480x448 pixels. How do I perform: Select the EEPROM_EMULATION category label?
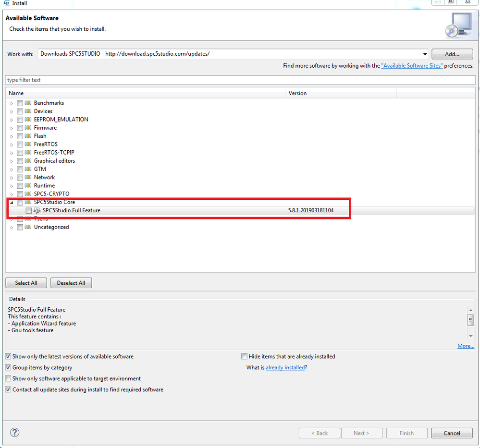pyautogui.click(x=61, y=120)
